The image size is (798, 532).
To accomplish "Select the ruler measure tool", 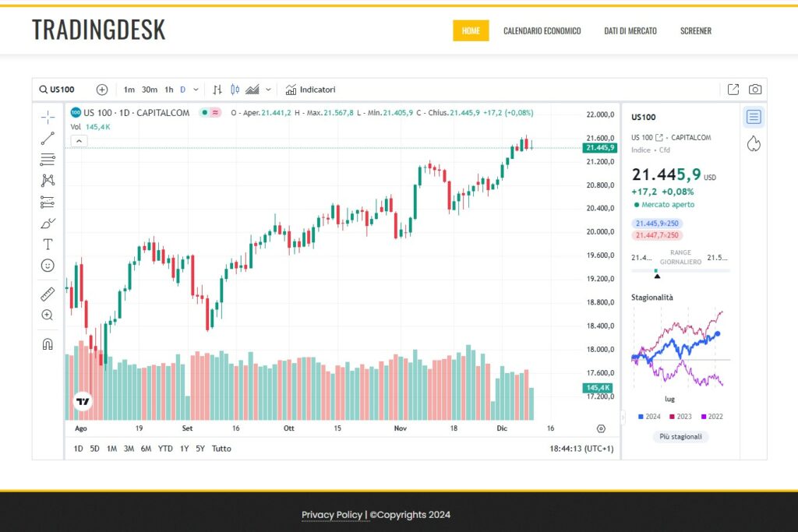I will pos(48,294).
